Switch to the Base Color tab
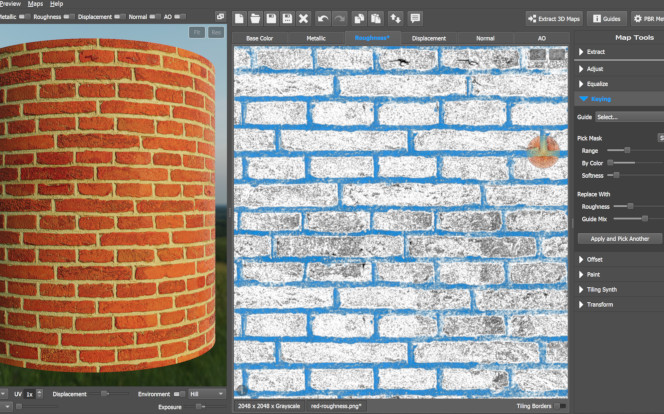The width and height of the screenshot is (664, 414). point(259,38)
